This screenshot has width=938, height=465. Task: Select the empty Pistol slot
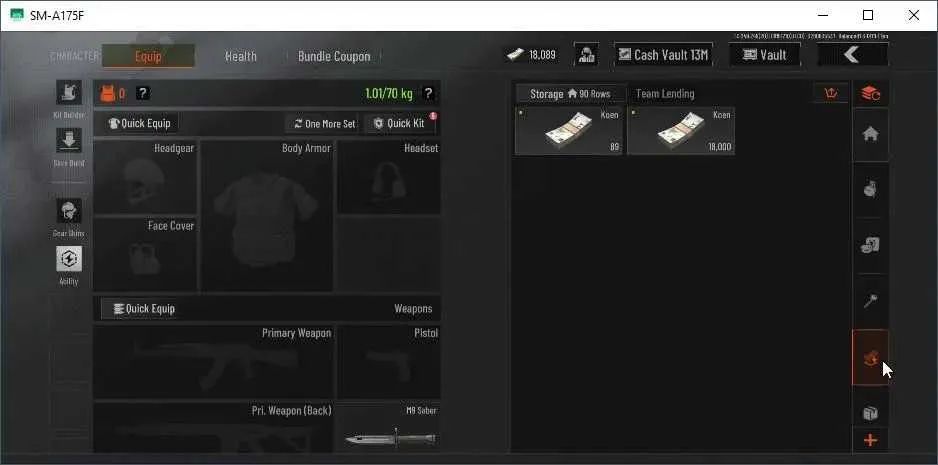click(x=389, y=361)
